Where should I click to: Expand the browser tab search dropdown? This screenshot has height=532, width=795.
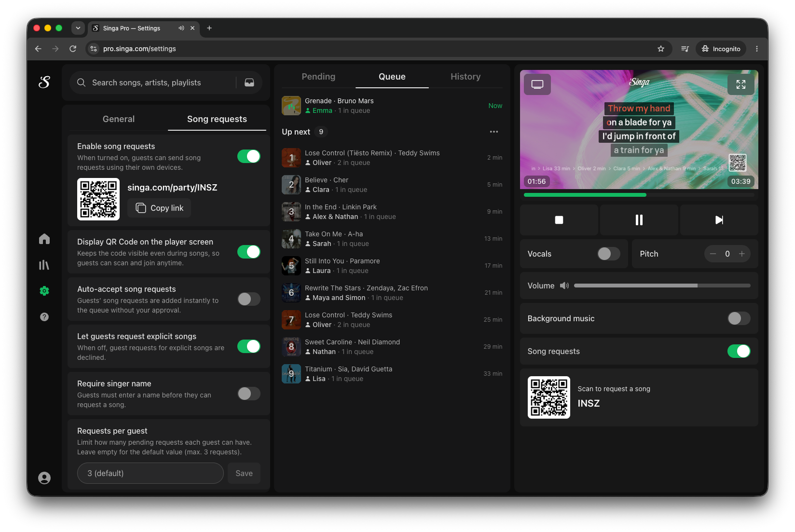(x=78, y=28)
